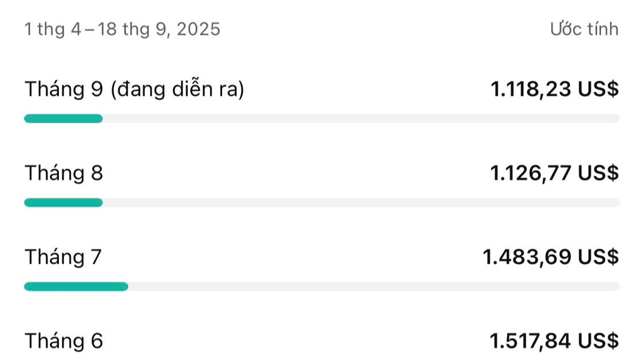Image resolution: width=644 pixels, height=364 pixels.
Task: Select the 1.517,84 US$ amount
Action: pos(554,341)
